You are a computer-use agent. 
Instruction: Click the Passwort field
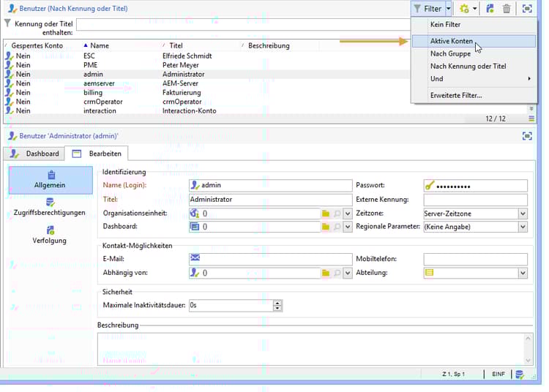(475, 186)
